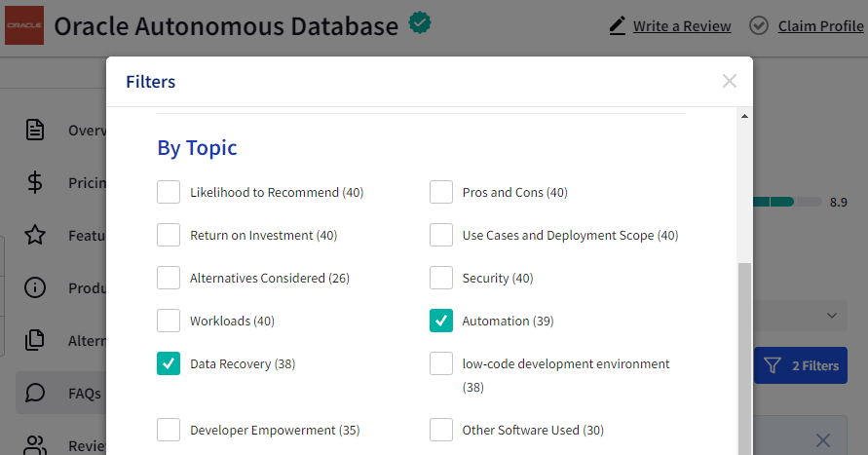
Task: Uncheck the Data Recovery checkbox
Action: pos(169,363)
